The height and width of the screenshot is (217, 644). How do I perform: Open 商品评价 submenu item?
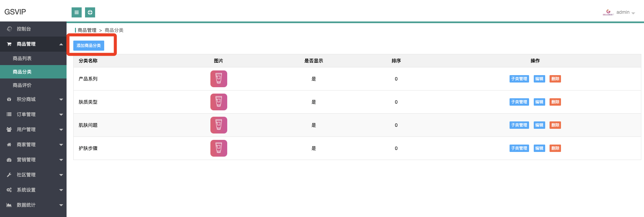tap(22, 85)
